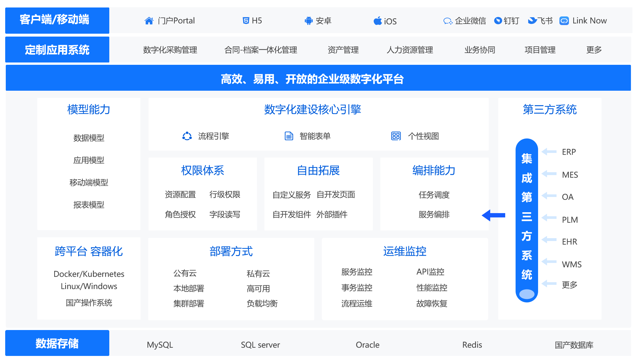639x364 pixels.
Task: Click the big blue left arrow
Action: (x=493, y=215)
